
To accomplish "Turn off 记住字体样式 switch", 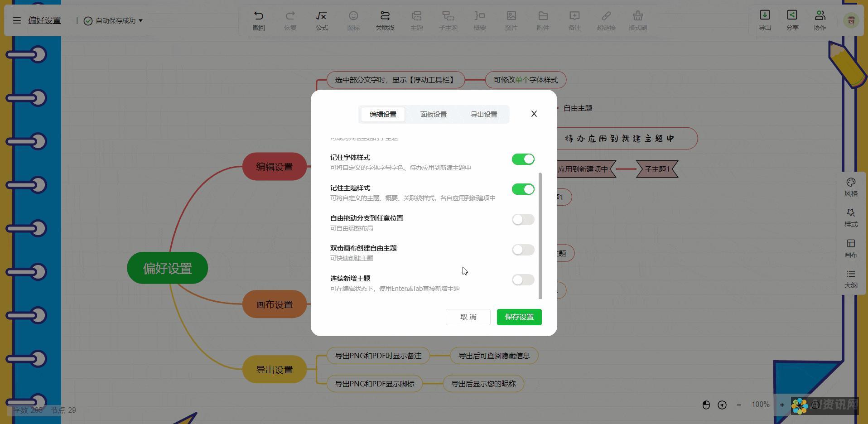I will click(523, 159).
